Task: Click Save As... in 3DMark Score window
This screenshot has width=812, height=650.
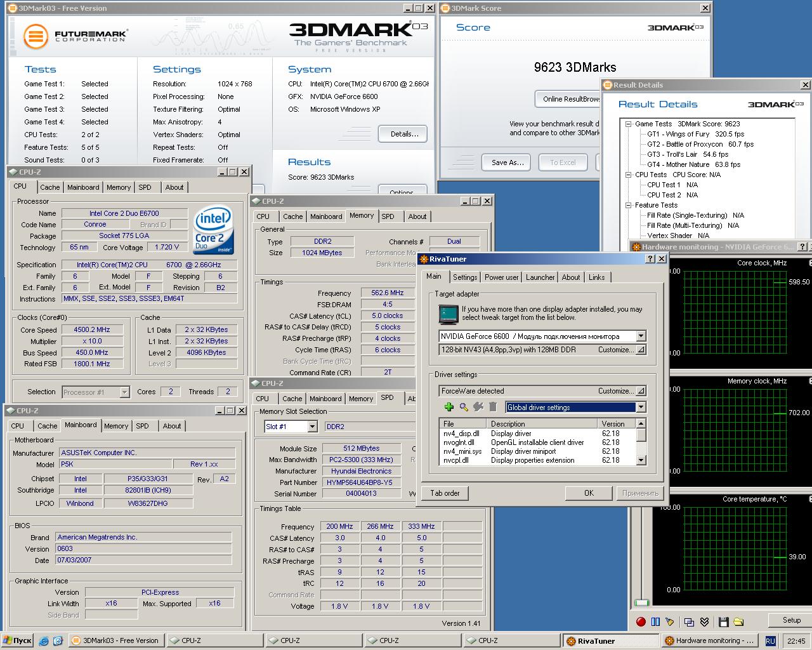Action: coord(507,162)
